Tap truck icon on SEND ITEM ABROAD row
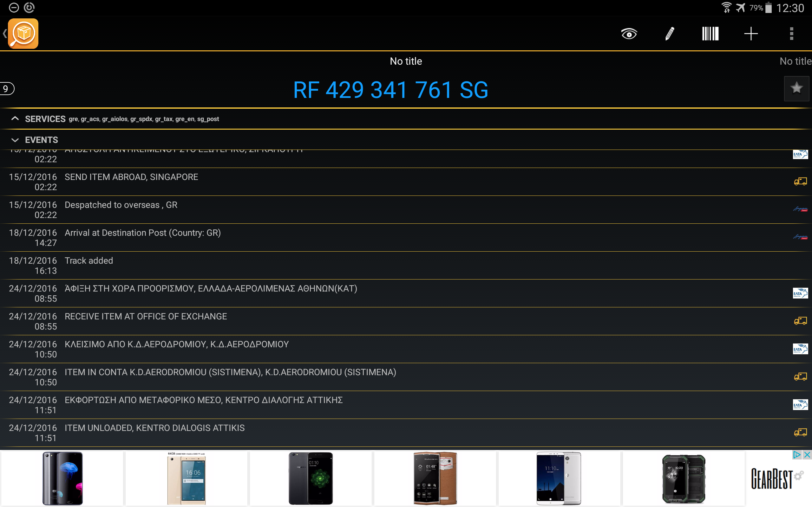This screenshot has width=812, height=507. click(800, 182)
